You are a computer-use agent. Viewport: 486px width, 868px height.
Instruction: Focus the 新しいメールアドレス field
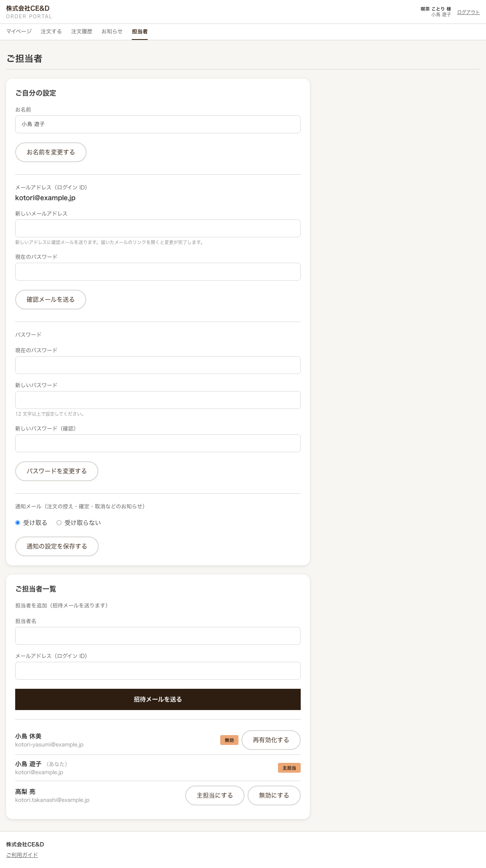158,228
